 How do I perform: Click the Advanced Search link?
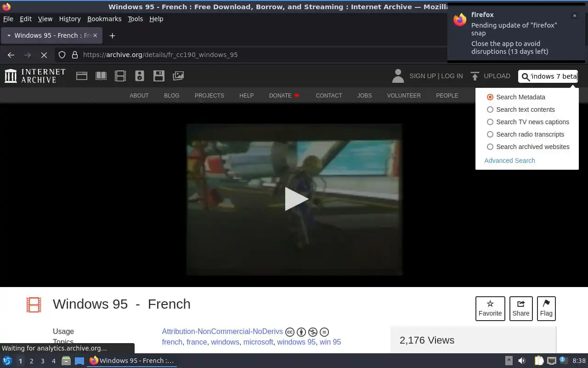click(509, 161)
